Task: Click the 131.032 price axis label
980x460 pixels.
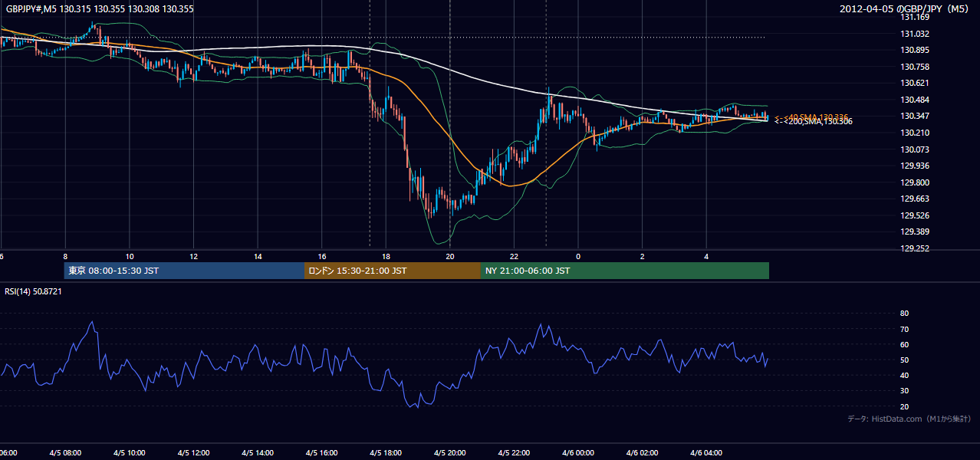Action: pos(916,34)
